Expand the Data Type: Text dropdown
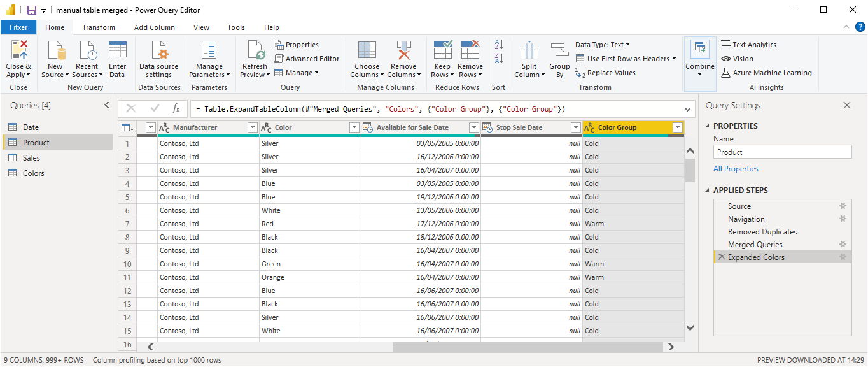Viewport: 868px width, 367px height. (602, 45)
